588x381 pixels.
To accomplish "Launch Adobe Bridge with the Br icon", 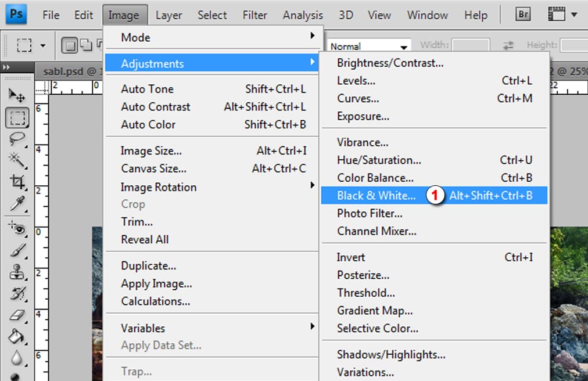I will coord(524,15).
